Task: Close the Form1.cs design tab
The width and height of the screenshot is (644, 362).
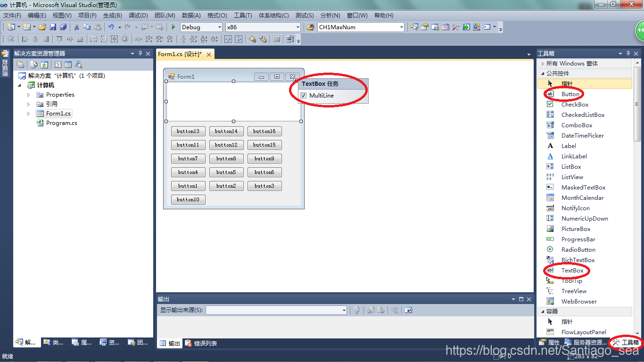Action: [209, 55]
